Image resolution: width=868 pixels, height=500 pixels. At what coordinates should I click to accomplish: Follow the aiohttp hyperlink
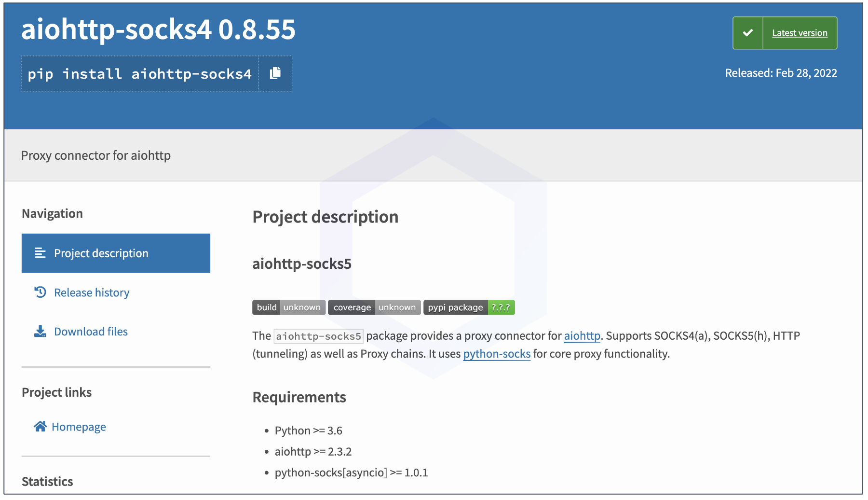coord(582,336)
